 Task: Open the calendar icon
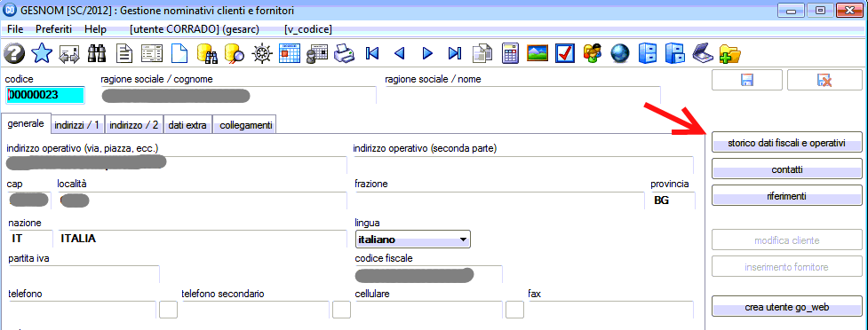pyautogui.click(x=290, y=53)
